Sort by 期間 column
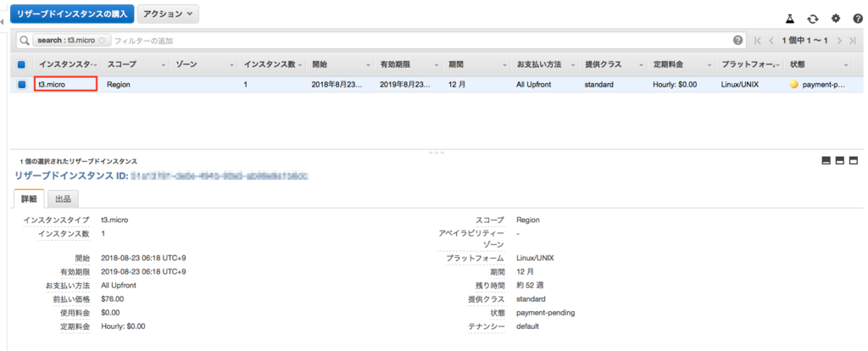Viewport: 868px width, 351px height. 477,64
